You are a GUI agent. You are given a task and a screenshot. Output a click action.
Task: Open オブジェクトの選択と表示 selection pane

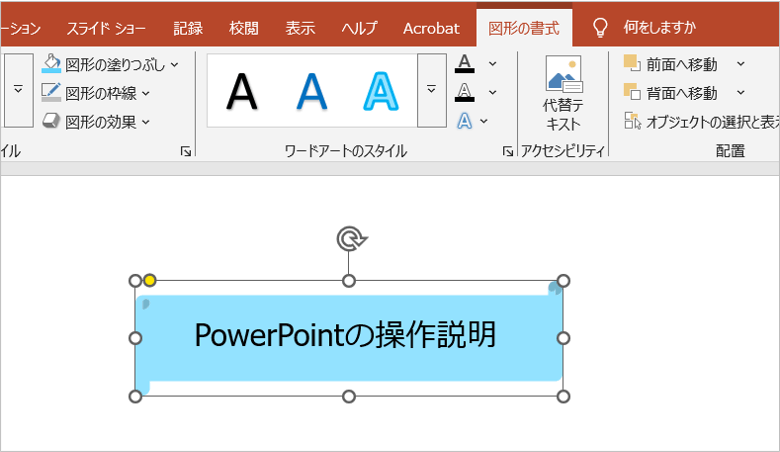coord(701,121)
